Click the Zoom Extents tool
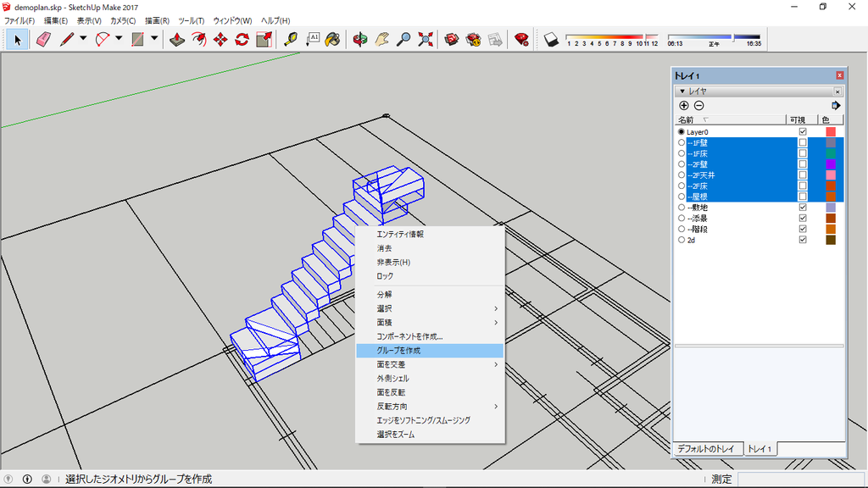 [426, 39]
